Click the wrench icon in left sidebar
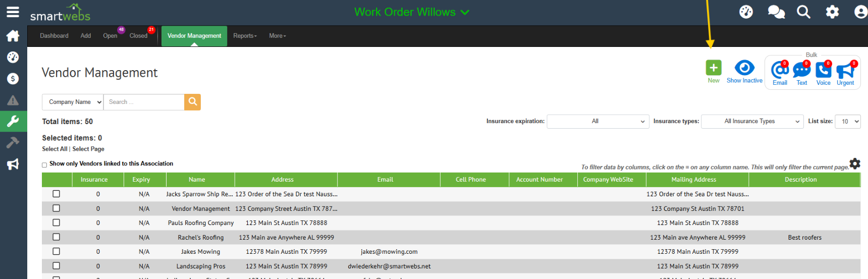The height and width of the screenshot is (279, 868). [x=13, y=121]
